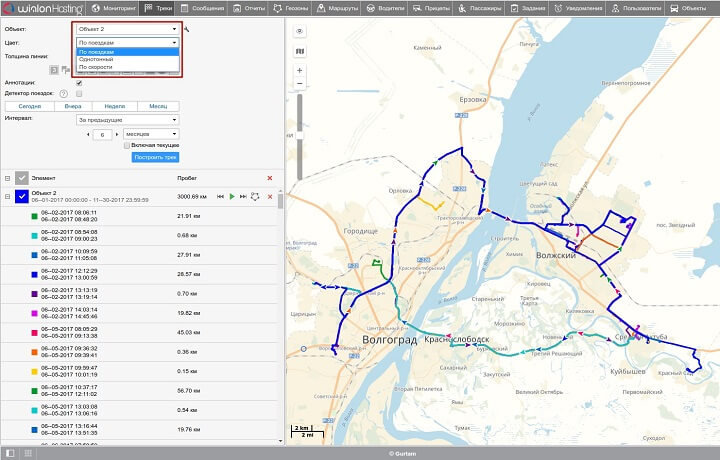720x460 pixels.
Task: Open the Объект 2 object dropdown
Action: 128,29
